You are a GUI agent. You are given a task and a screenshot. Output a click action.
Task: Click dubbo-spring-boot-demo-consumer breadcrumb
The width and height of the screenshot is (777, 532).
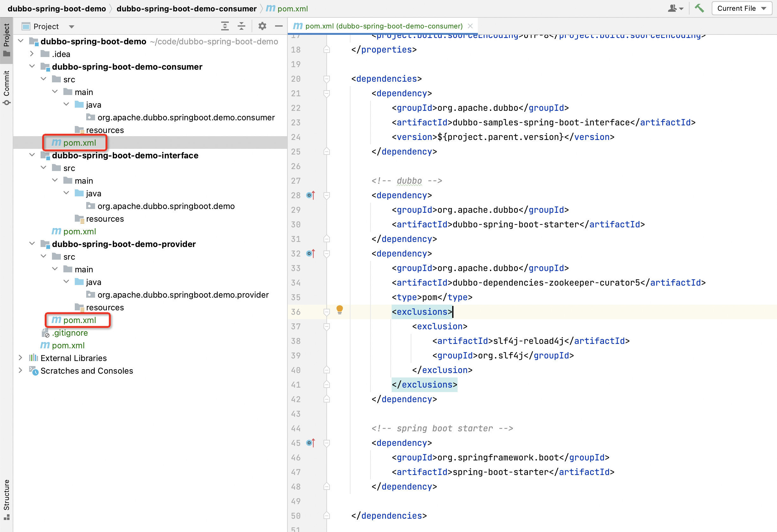pos(186,9)
